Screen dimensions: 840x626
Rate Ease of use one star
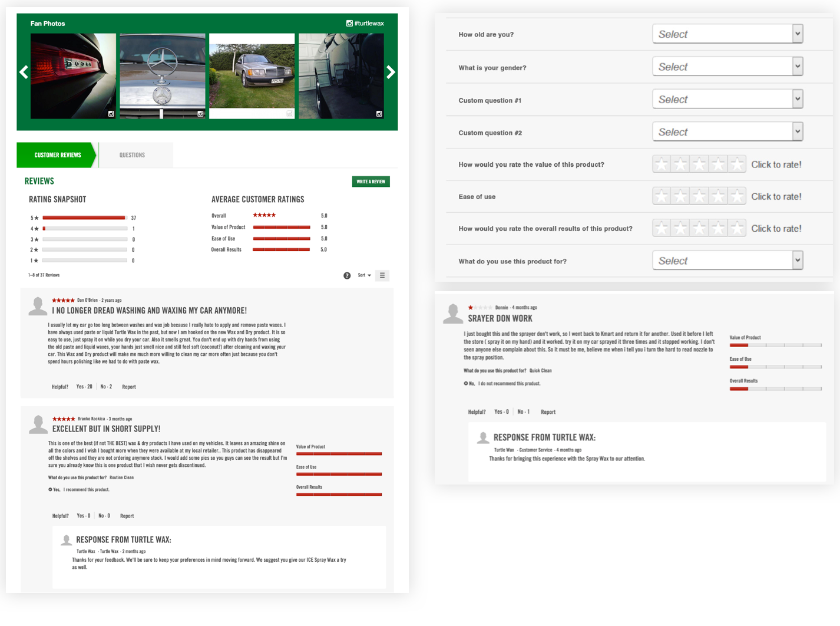click(662, 196)
